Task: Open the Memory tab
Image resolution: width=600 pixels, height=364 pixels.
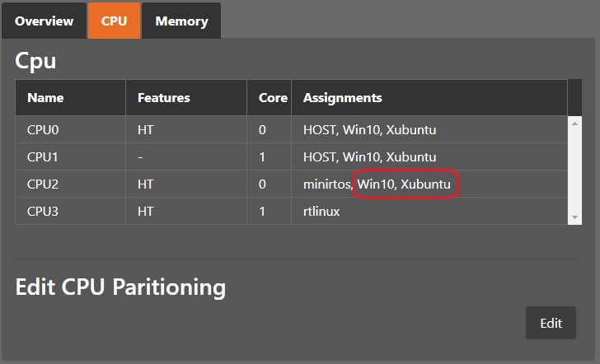Action: pyautogui.click(x=181, y=21)
